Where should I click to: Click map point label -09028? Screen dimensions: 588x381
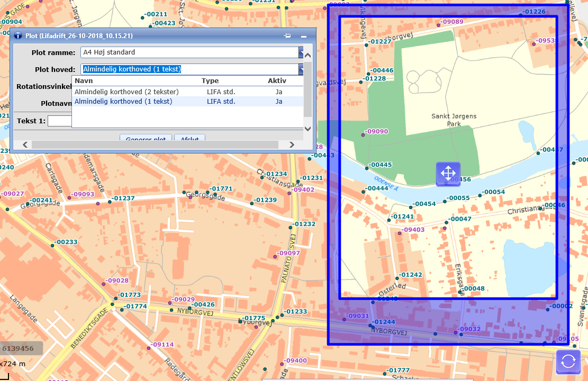point(117,280)
